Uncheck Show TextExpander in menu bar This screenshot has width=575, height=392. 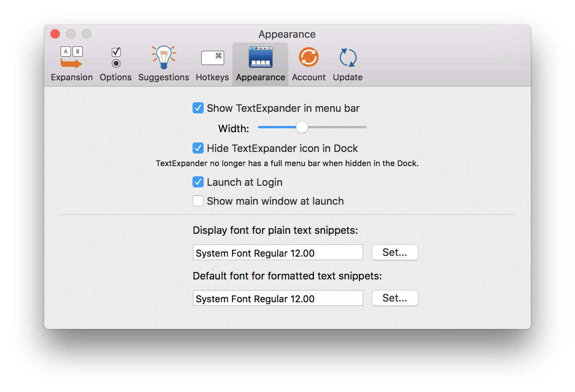coord(198,108)
